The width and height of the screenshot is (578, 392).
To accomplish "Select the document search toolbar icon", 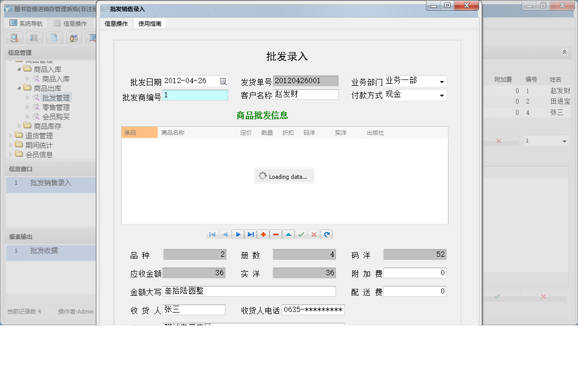I will [x=14, y=38].
